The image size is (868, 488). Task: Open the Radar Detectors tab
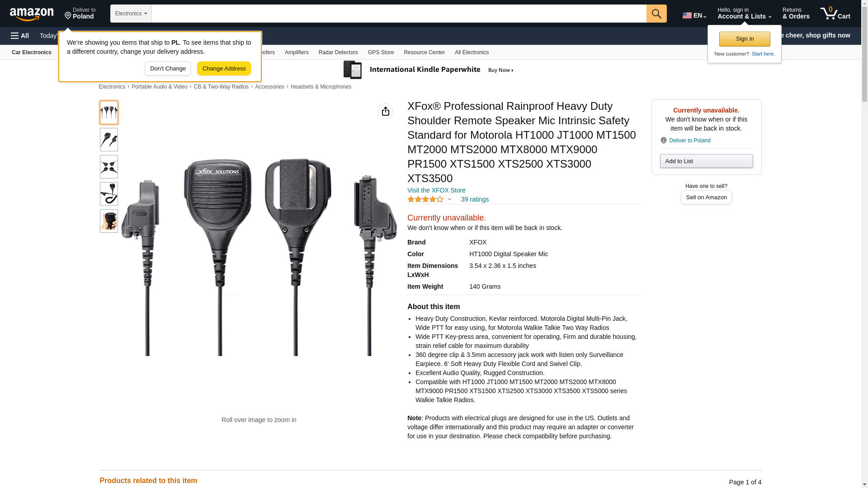338,52
